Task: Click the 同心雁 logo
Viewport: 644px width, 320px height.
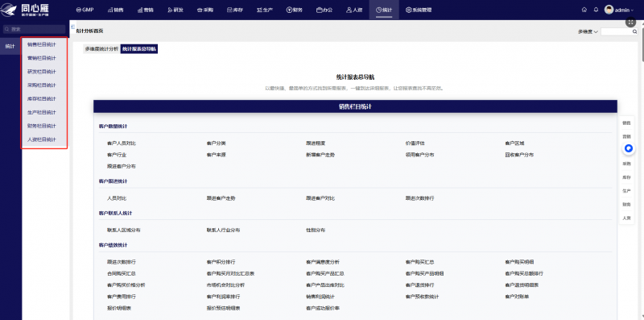Action: click(25, 10)
